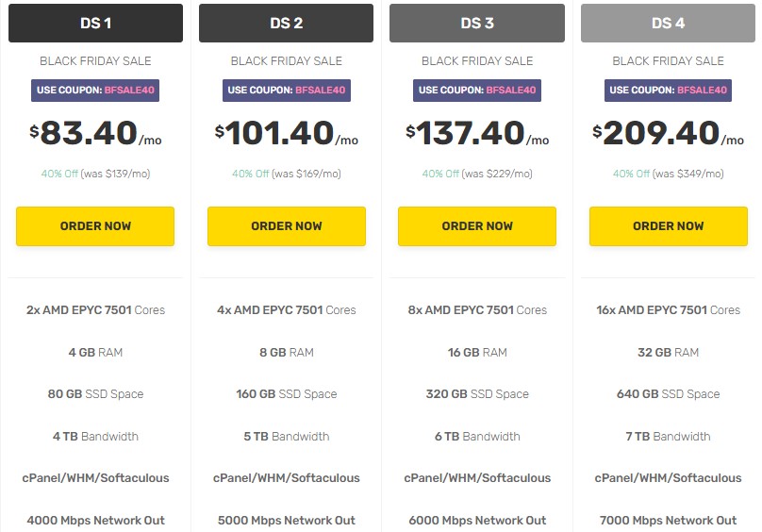
Task: Click the "2x AMD EPYC 7501 Cores" spec
Action: click(95, 310)
